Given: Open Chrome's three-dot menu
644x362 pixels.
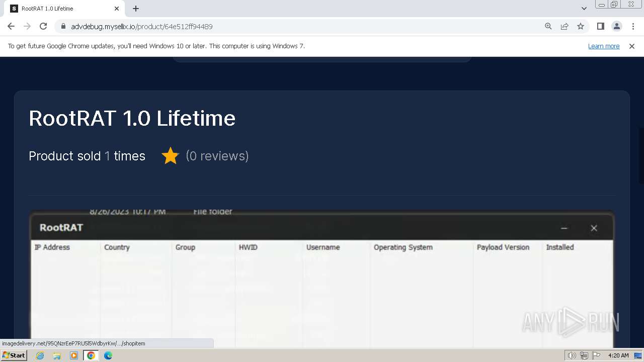Looking at the screenshot, I should click(x=633, y=26).
